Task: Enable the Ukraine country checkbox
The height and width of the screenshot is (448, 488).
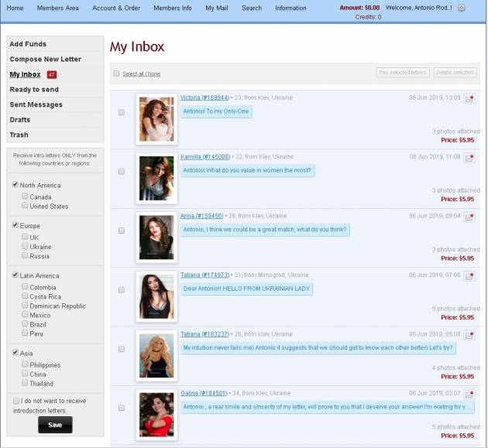Action: coord(26,246)
